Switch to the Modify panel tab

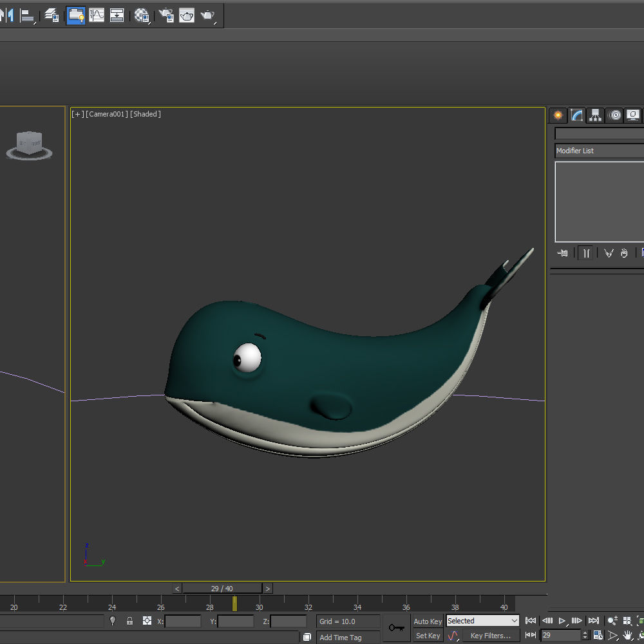point(576,115)
